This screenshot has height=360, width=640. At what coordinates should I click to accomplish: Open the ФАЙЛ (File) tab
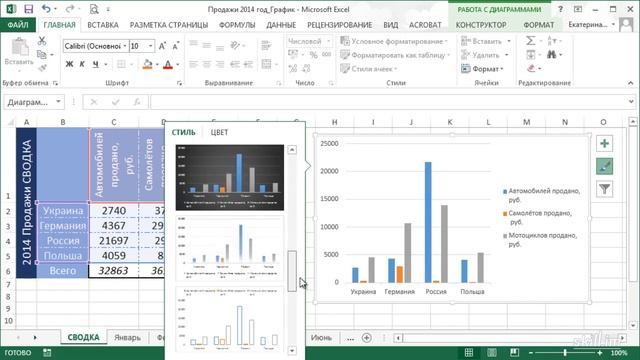pyautogui.click(x=18, y=25)
